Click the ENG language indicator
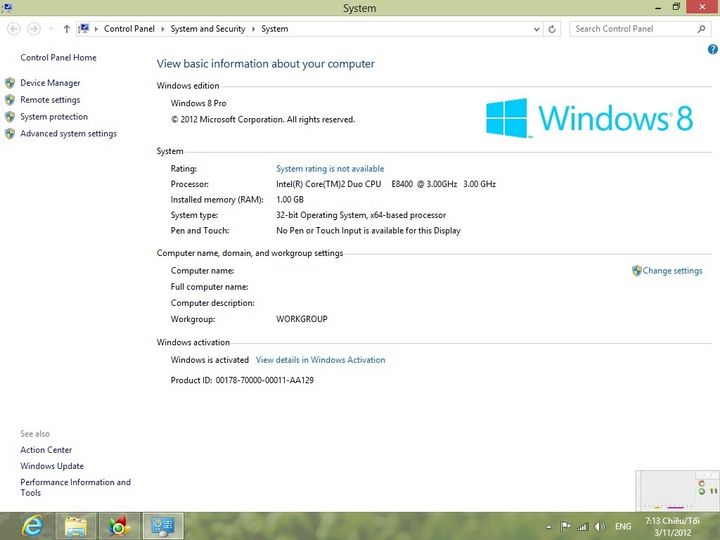 click(x=623, y=527)
